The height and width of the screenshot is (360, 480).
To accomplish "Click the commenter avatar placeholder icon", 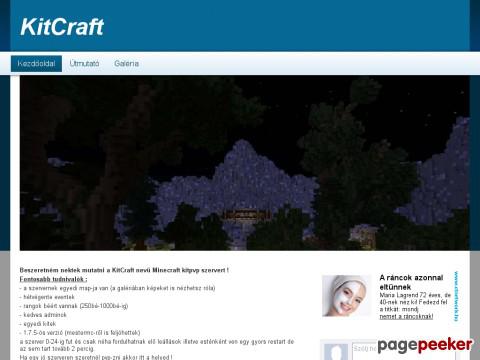I will tap(336, 352).
